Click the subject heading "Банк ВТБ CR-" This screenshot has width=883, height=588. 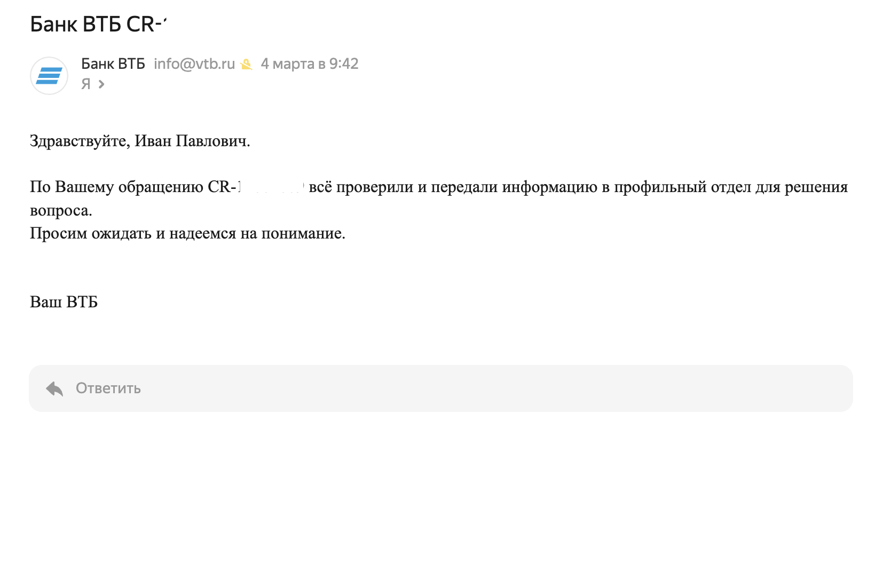click(99, 25)
